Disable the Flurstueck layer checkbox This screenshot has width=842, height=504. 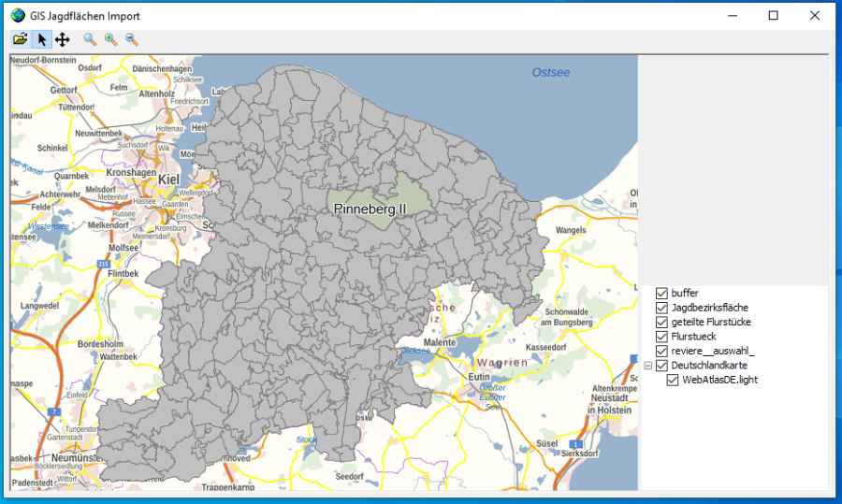661,337
